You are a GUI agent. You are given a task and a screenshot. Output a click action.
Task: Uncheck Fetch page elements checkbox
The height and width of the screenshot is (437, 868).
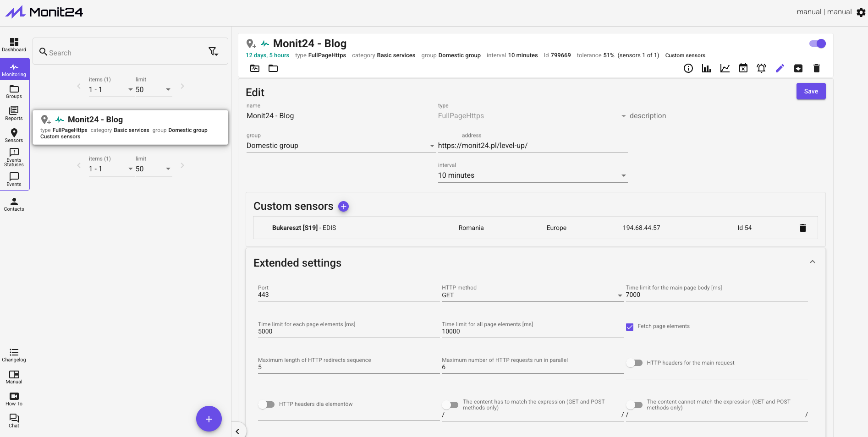click(630, 327)
